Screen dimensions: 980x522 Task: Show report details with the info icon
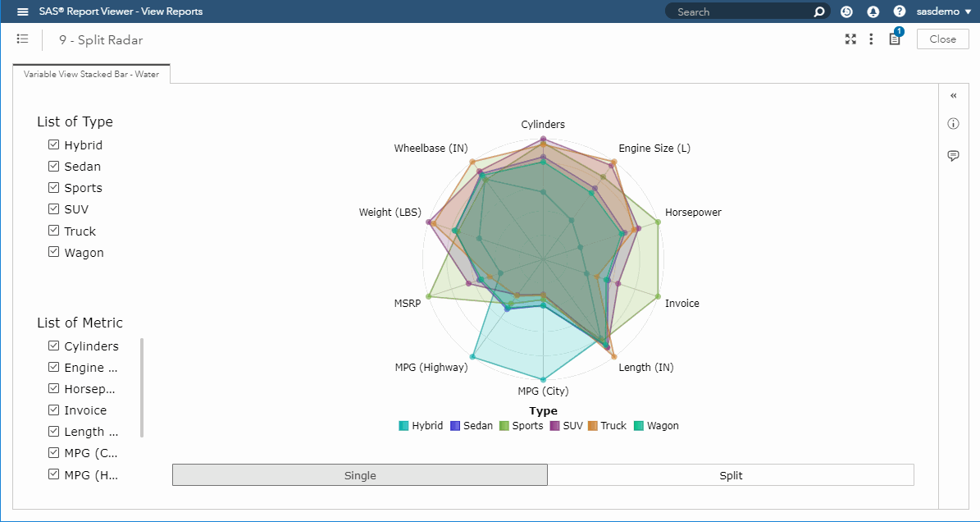(953, 123)
